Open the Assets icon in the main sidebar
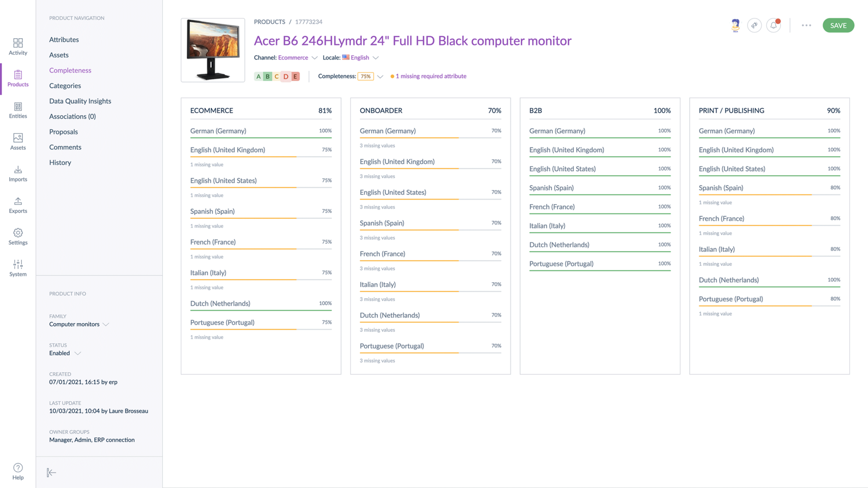This screenshot has width=868, height=488. click(x=18, y=142)
